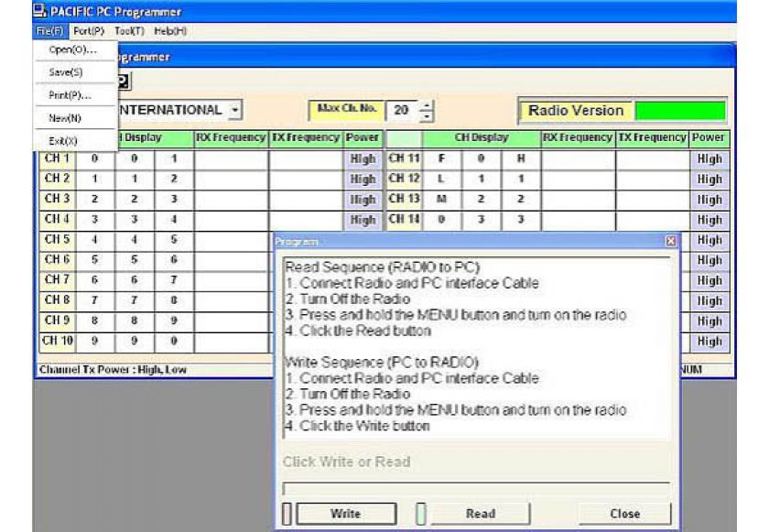
Task: Click the RX Frequency cell for CH 3
Action: (232, 200)
